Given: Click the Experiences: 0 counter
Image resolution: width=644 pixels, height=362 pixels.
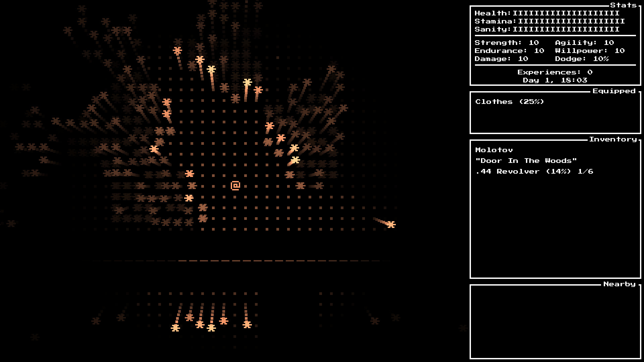Looking at the screenshot, I should [x=554, y=72].
